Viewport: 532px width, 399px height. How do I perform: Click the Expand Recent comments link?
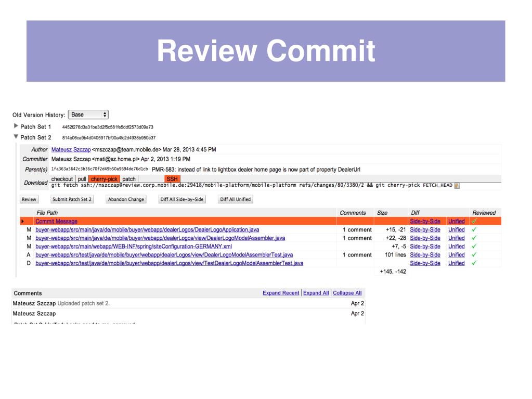pos(281,293)
